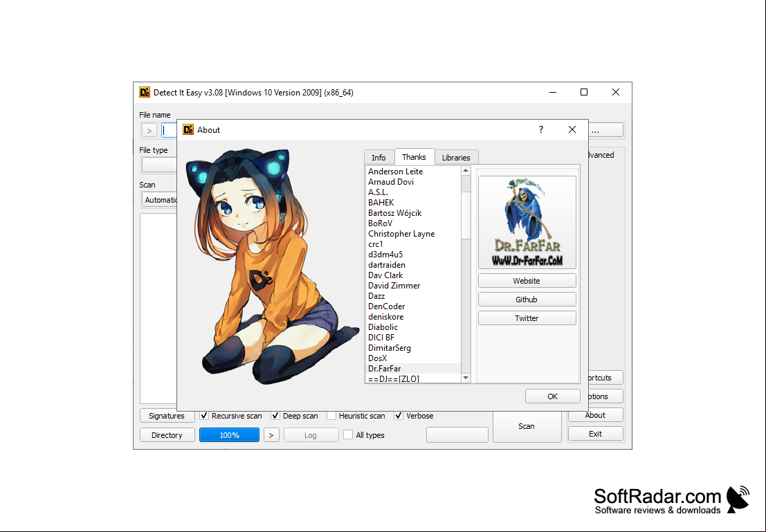
Task: Switch to the Info tab
Action: (x=379, y=157)
